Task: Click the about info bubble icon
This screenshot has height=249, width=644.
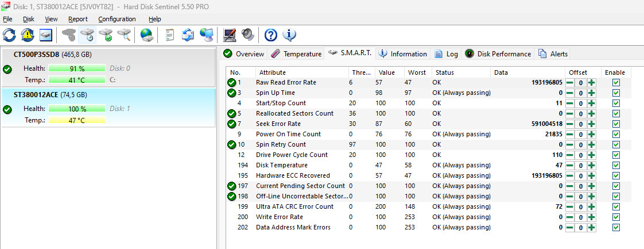Action: 289,35
